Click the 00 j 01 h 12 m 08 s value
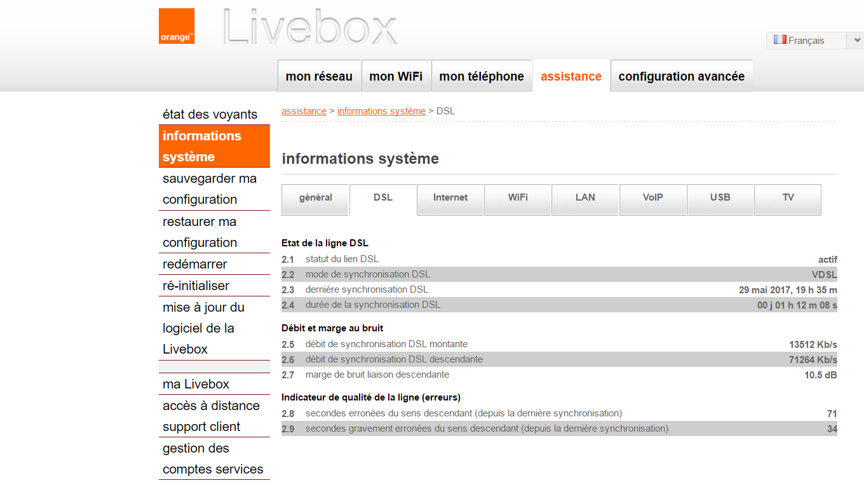The image size is (864, 504). [x=797, y=305]
